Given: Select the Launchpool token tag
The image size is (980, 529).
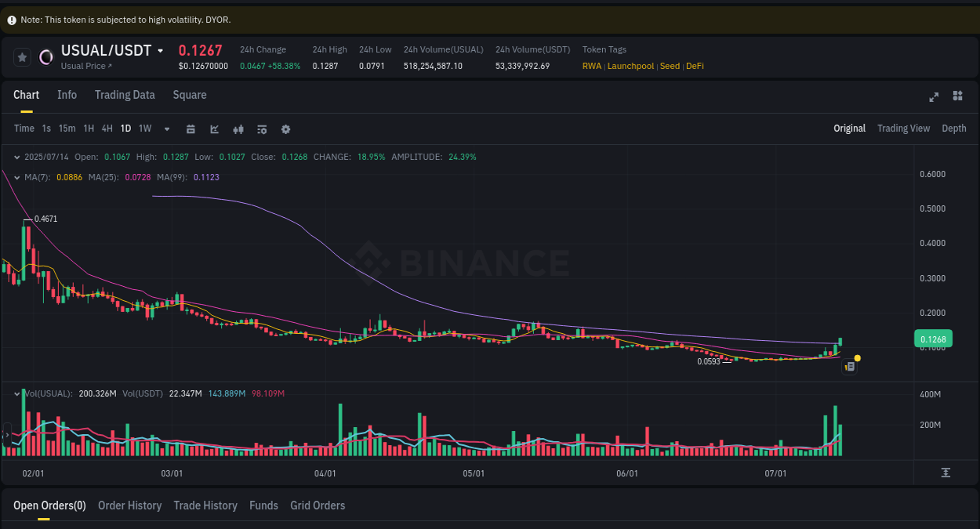Looking at the screenshot, I should tap(630, 66).
